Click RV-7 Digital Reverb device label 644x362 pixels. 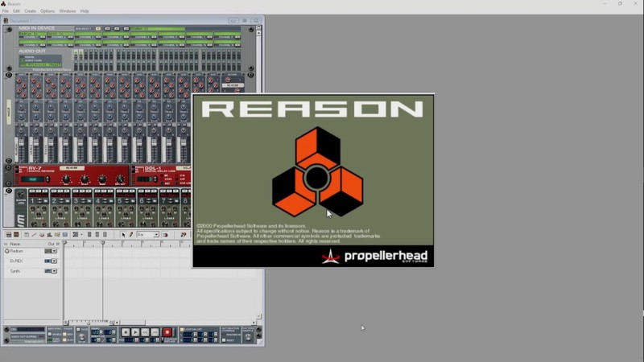[41, 170]
